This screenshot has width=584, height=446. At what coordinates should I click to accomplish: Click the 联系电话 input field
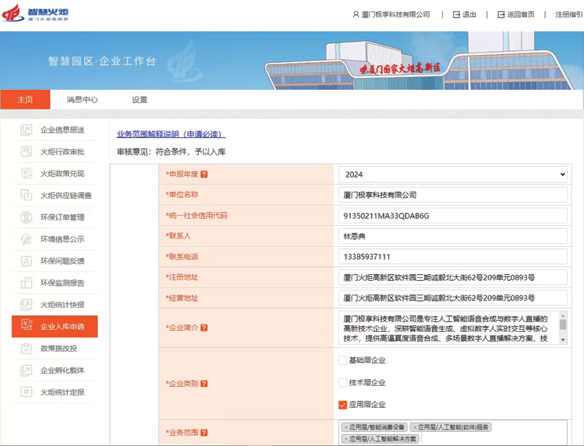(x=453, y=257)
